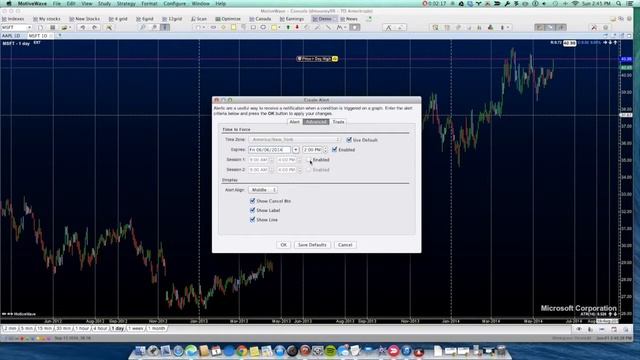Select the ellipse drawing tool icon

click(263, 27)
